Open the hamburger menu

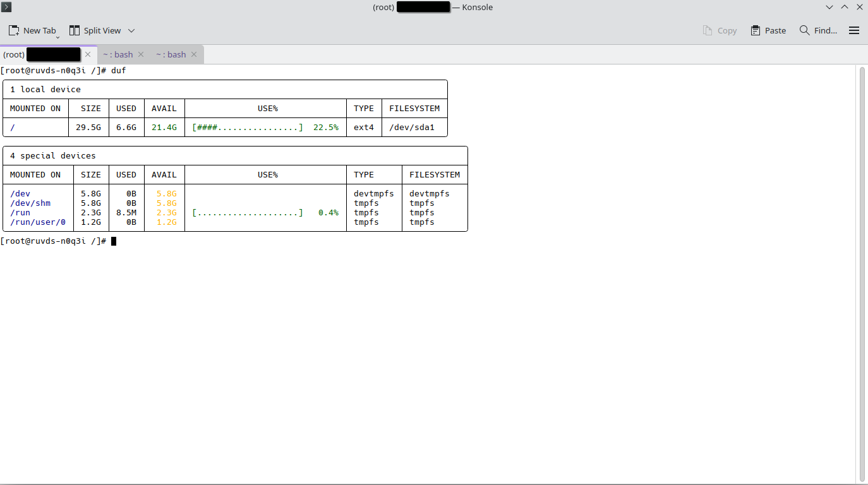click(854, 30)
